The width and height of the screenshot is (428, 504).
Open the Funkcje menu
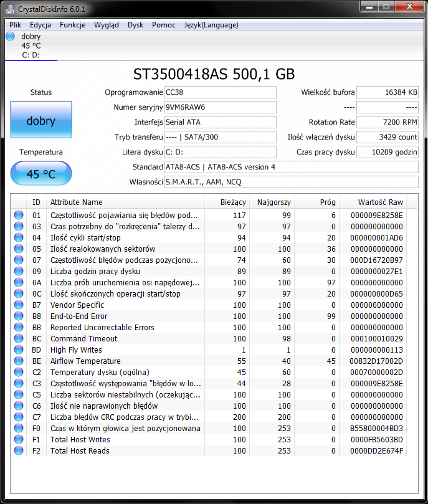pyautogui.click(x=73, y=25)
